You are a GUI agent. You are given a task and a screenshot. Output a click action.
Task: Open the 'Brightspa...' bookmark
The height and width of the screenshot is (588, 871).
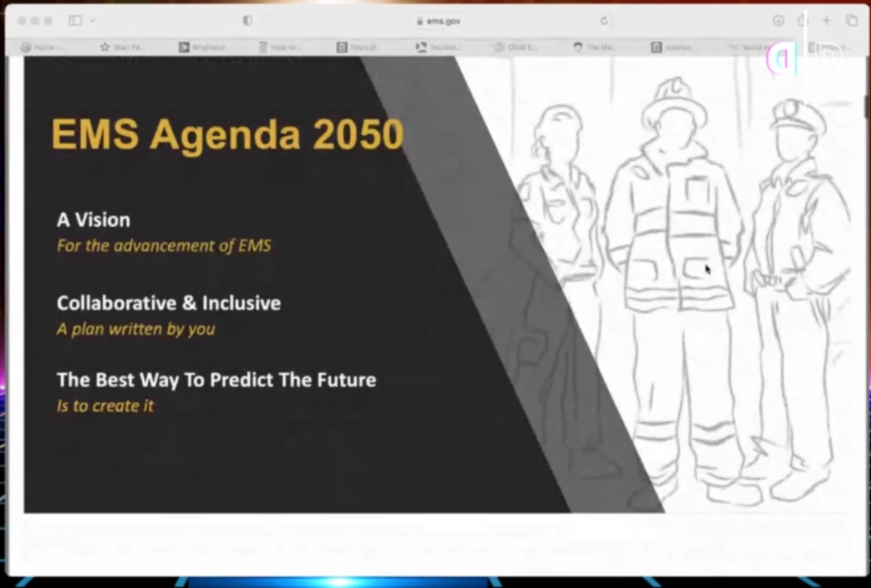point(203,48)
